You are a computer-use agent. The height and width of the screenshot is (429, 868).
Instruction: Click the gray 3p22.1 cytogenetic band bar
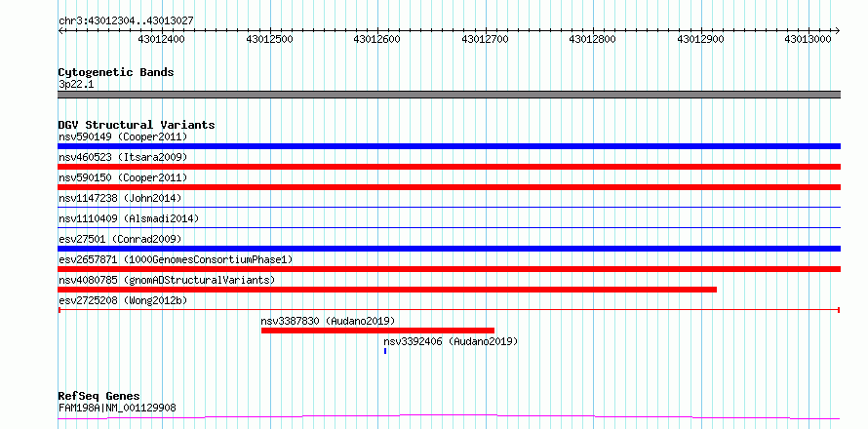pyautogui.click(x=449, y=95)
